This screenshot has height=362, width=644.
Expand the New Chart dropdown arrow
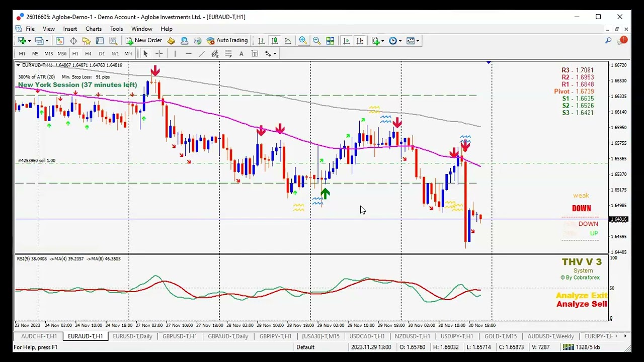coord(29,41)
